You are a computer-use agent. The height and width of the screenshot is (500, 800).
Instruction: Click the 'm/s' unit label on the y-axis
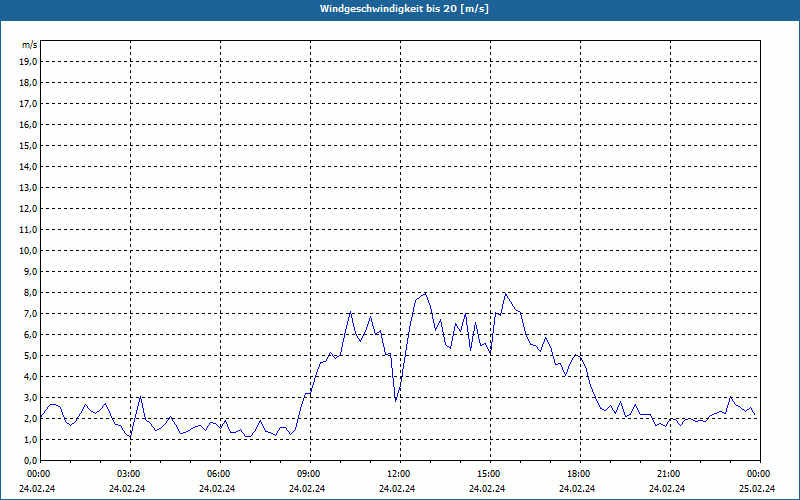click(29, 45)
